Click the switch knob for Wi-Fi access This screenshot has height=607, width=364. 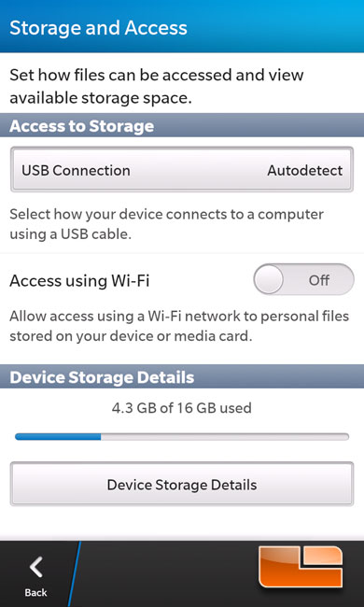[x=269, y=279]
